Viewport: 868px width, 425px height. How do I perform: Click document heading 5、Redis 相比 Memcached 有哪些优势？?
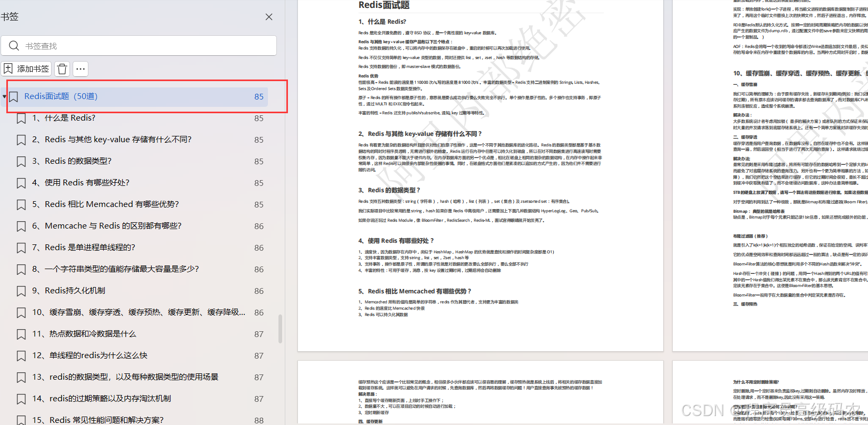coord(415,291)
